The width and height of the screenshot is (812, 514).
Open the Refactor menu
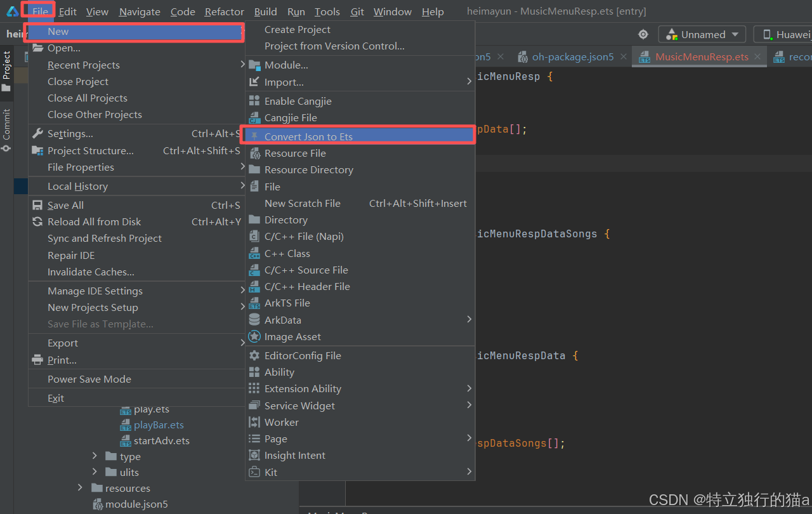(225, 11)
